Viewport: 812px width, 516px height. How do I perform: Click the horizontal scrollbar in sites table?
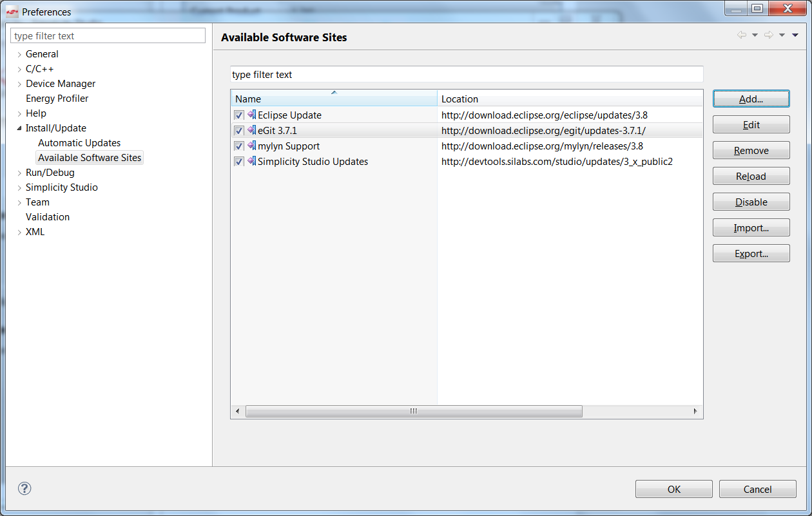pyautogui.click(x=414, y=411)
